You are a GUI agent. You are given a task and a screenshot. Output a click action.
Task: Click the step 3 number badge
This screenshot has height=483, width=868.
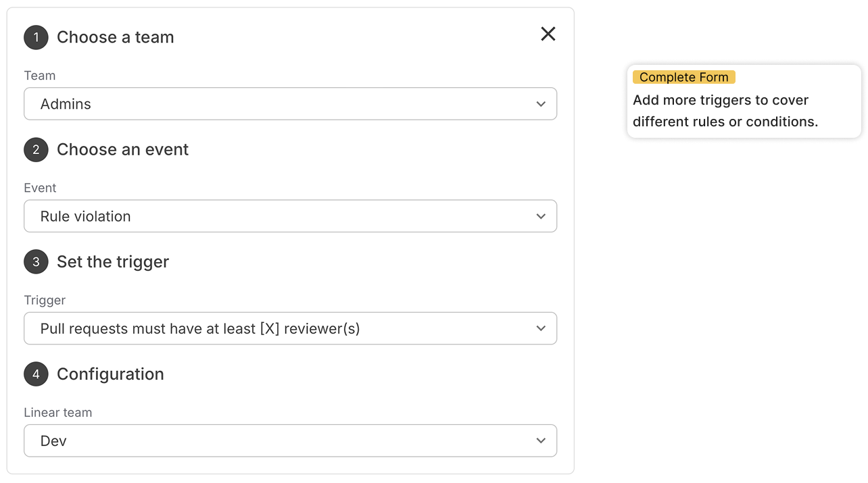36,262
